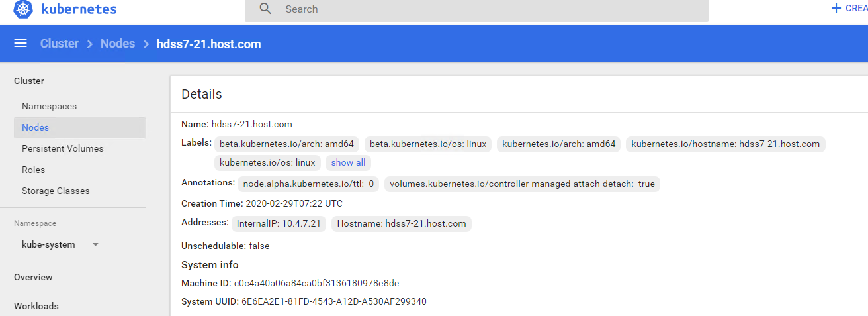Click the Kubernetes logo icon

[23, 9]
